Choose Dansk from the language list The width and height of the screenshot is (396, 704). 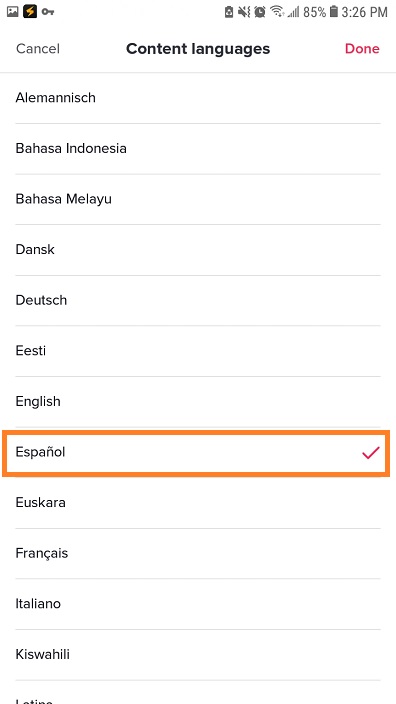tap(198, 250)
